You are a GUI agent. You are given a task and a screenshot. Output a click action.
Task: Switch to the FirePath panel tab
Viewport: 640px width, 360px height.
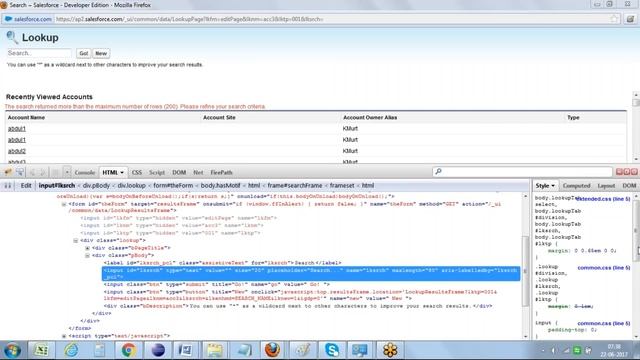(x=221, y=173)
